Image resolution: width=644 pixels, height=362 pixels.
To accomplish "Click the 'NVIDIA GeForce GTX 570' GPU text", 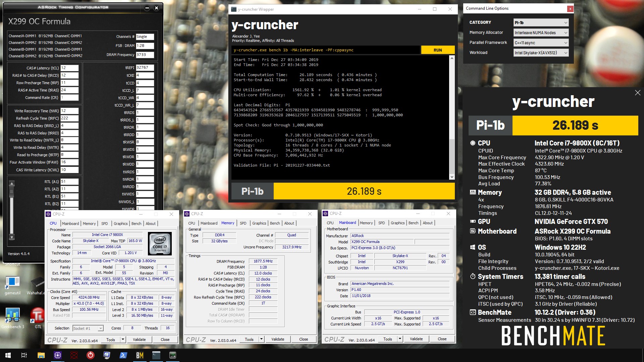I will click(571, 222).
